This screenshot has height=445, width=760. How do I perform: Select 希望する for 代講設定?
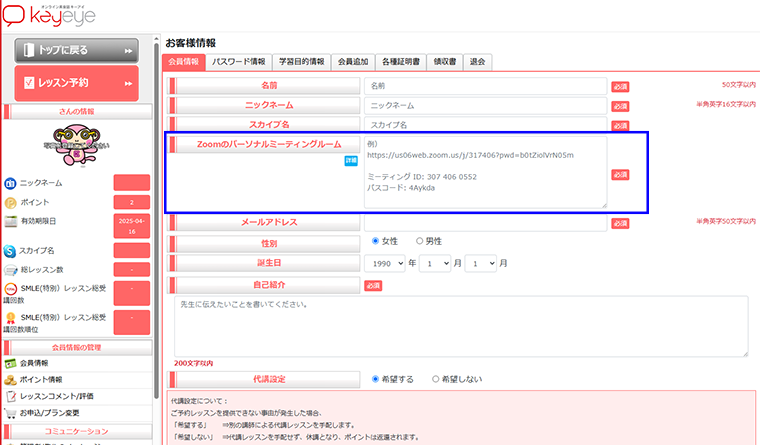375,379
